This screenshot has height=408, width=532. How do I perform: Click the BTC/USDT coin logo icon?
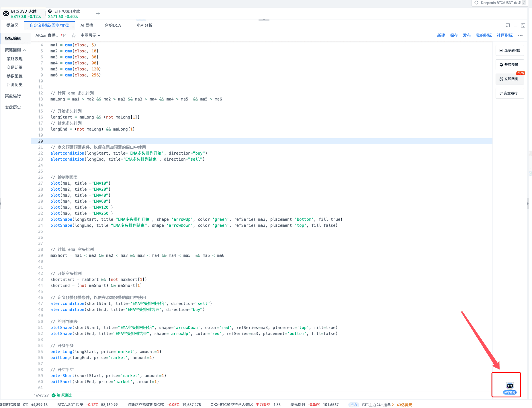[x=6, y=14]
